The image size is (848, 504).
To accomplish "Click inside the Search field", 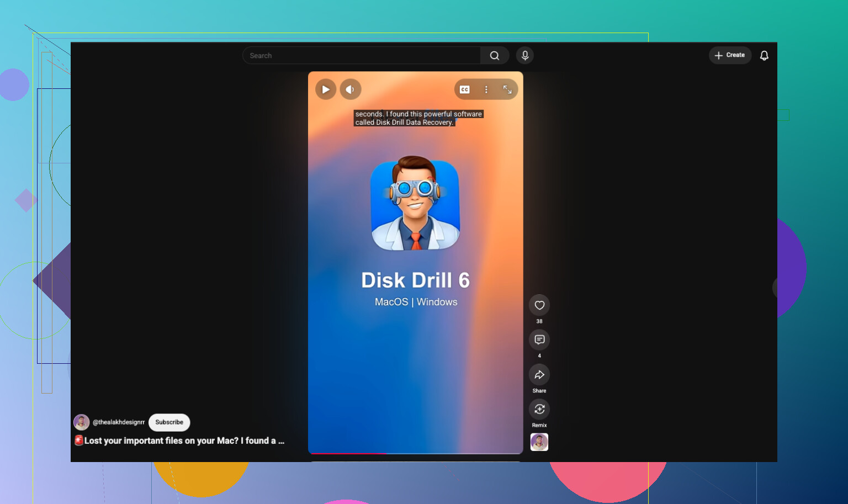I will coord(362,55).
